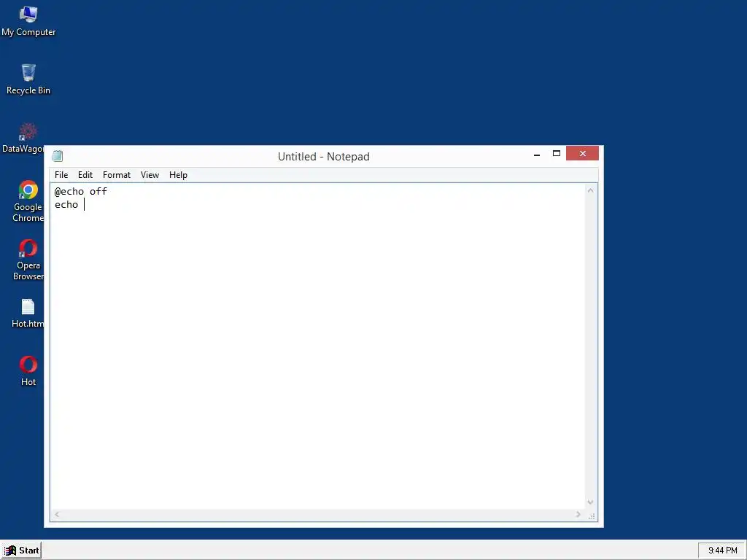Open the View menu in Notepad
Image resolution: width=747 pixels, height=560 pixels.
[150, 175]
